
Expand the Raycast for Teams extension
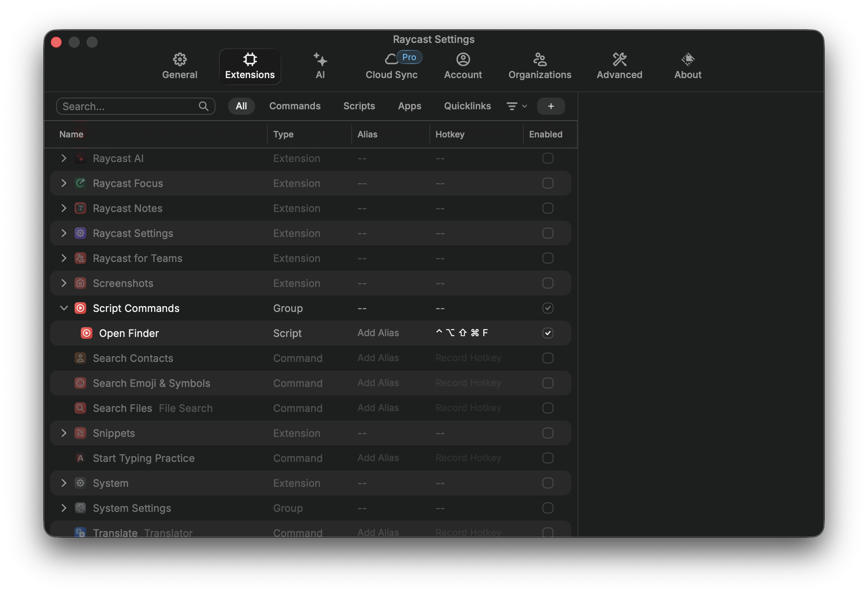64,258
